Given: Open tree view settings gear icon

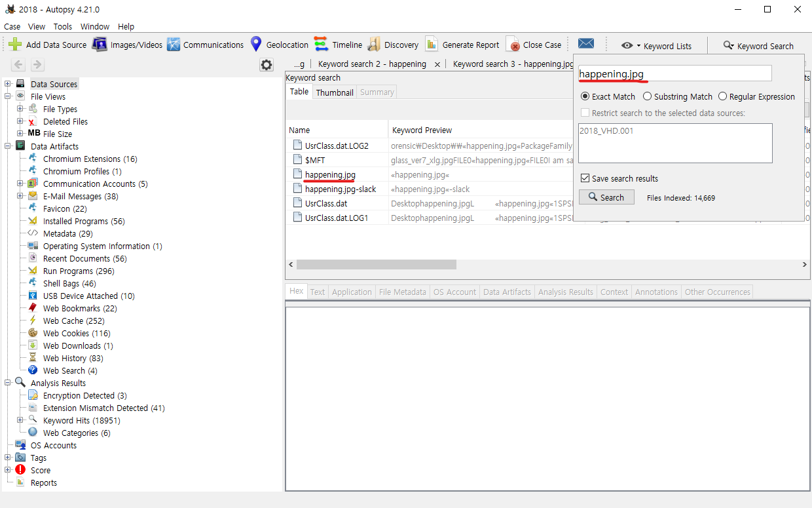Looking at the screenshot, I should pyautogui.click(x=267, y=64).
